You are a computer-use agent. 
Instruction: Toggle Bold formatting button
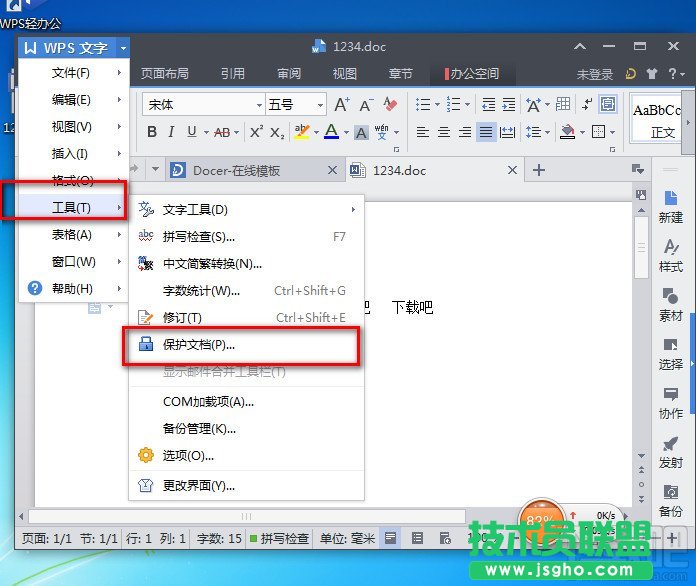tap(152, 132)
